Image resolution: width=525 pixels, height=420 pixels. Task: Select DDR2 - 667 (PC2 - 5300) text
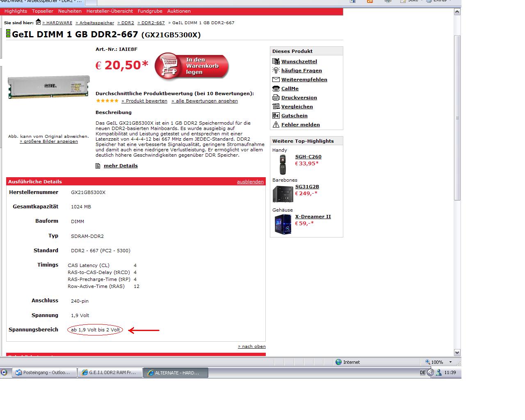(100, 251)
